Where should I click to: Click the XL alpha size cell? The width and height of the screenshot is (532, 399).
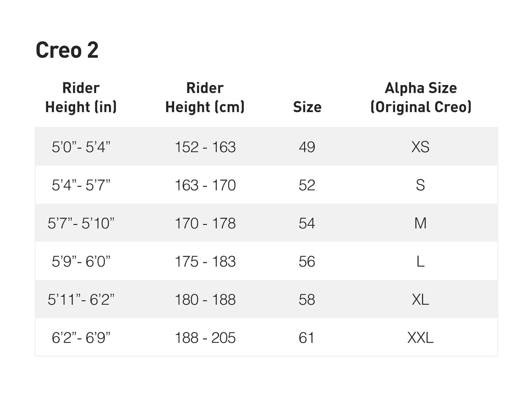point(420,300)
